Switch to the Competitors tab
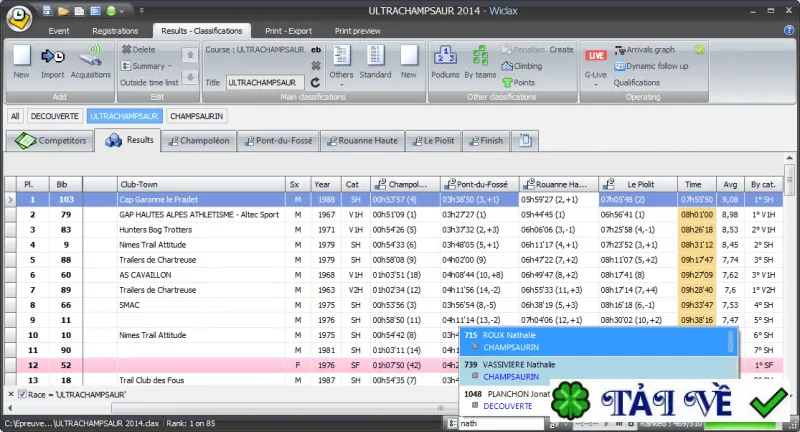 point(50,140)
